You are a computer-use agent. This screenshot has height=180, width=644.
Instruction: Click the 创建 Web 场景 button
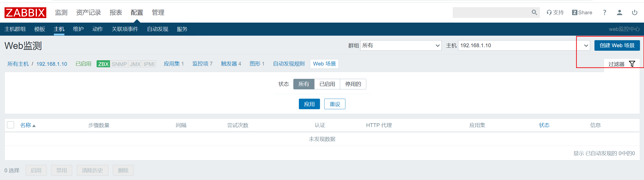point(617,45)
